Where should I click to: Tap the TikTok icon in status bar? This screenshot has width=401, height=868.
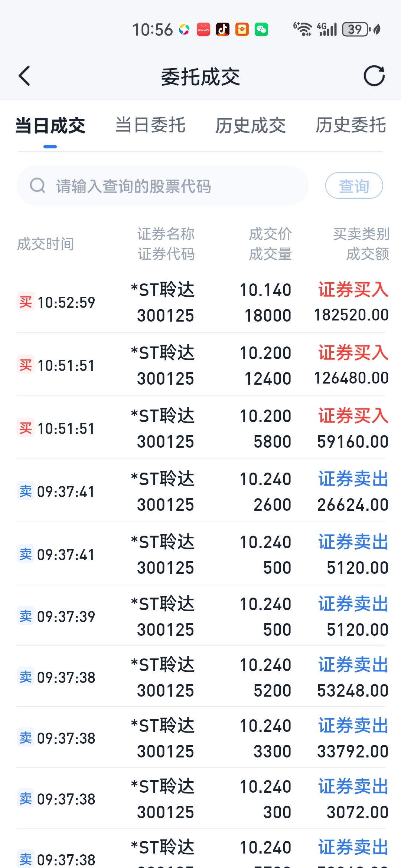point(223,29)
